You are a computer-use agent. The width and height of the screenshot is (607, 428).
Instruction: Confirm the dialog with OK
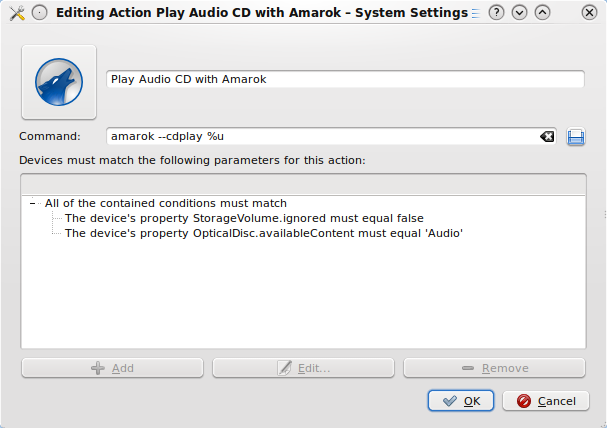tap(461, 401)
